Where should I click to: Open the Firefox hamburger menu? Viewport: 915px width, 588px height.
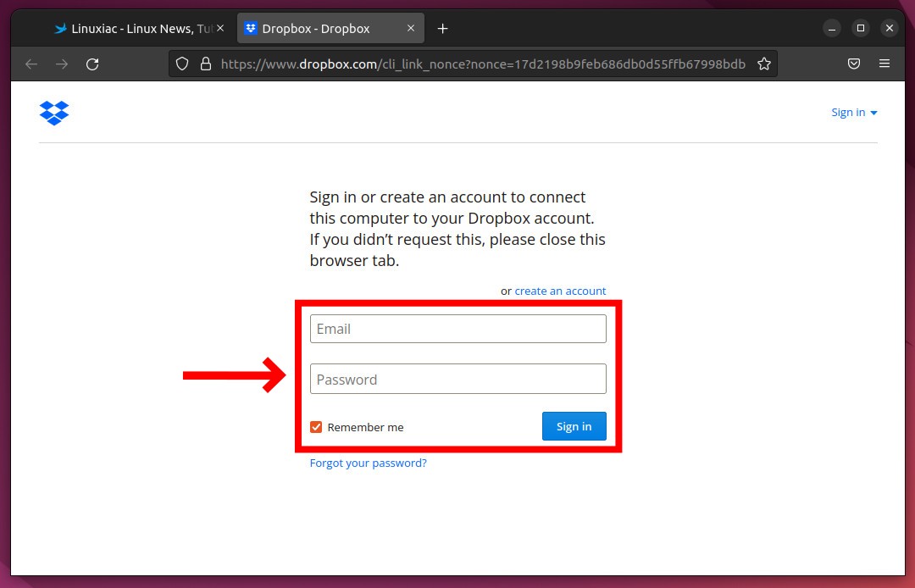[884, 64]
